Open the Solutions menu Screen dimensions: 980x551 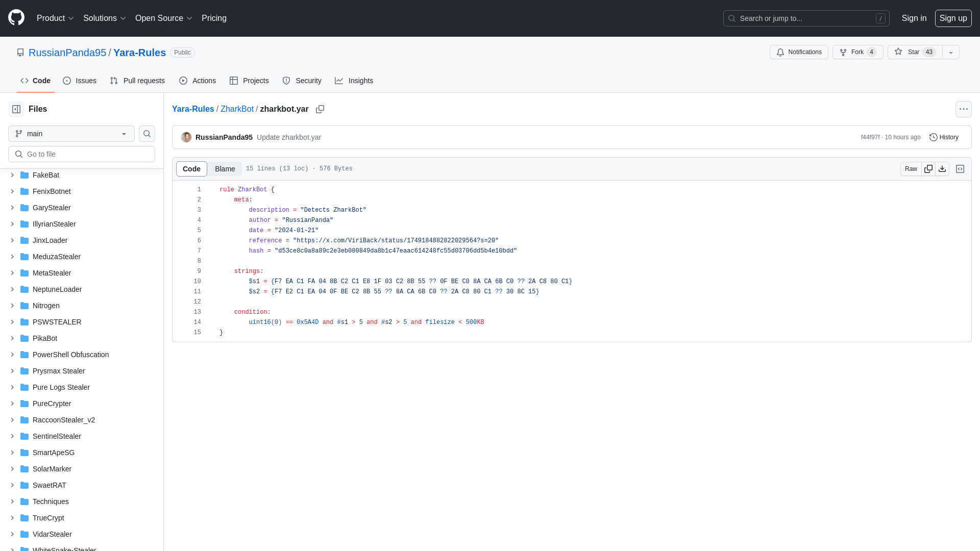tap(104, 18)
